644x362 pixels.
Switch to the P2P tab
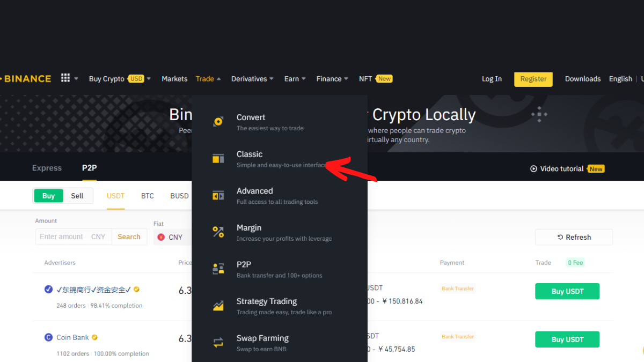90,168
